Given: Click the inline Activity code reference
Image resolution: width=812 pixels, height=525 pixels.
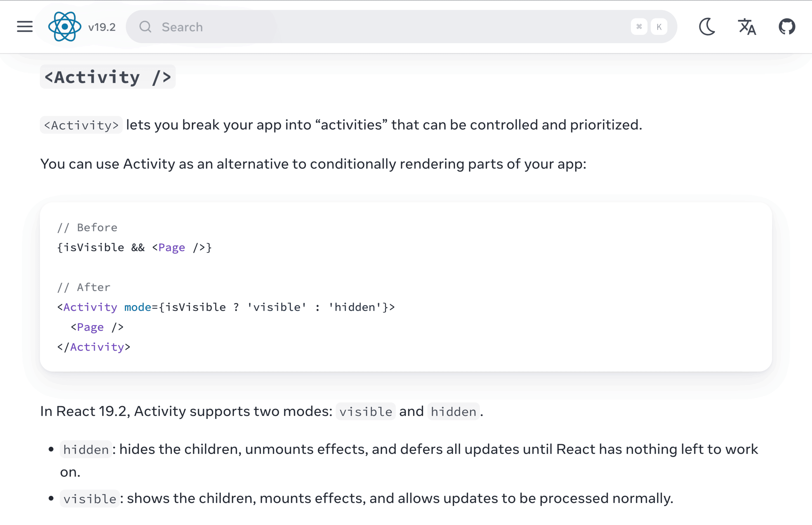Looking at the screenshot, I should click(81, 125).
